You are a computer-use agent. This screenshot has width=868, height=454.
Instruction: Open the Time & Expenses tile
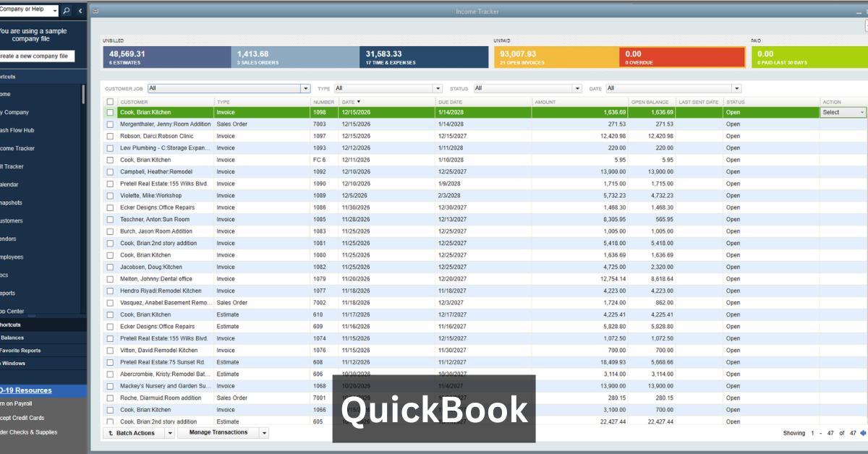click(424, 58)
